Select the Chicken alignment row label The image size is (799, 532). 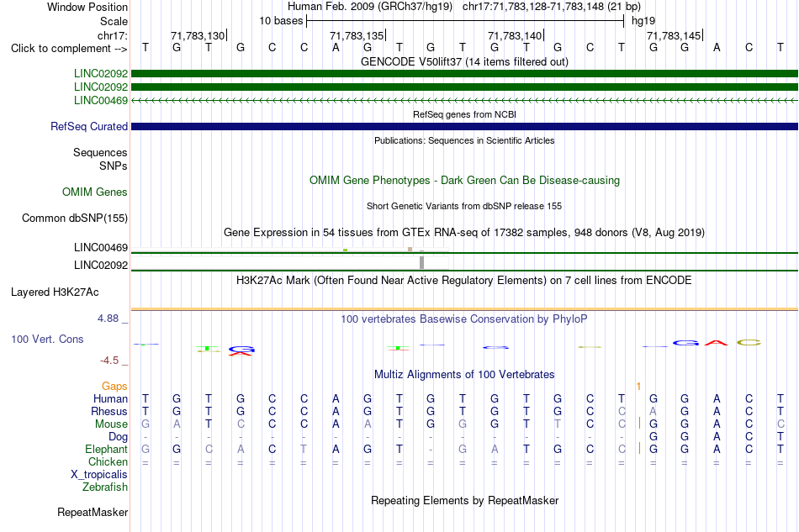tap(108, 461)
